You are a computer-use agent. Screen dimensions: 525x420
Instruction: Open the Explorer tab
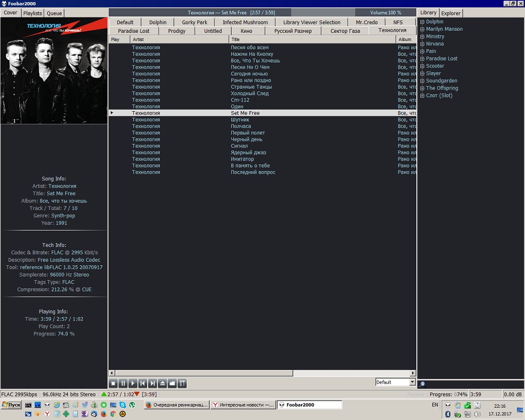451,13
